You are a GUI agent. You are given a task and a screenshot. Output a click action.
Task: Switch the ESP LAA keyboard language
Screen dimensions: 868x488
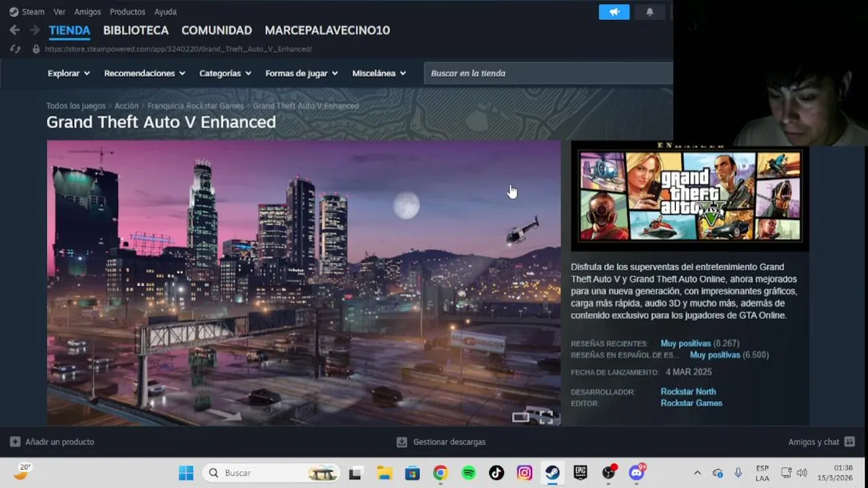coord(762,473)
